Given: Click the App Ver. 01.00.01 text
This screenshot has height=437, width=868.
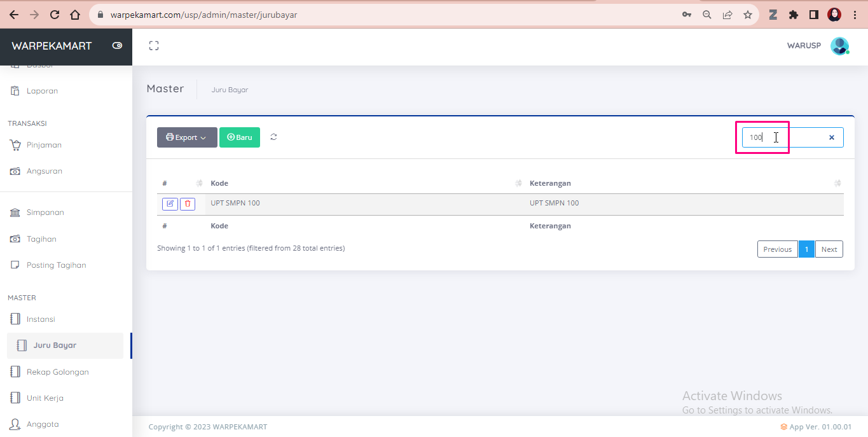Looking at the screenshot, I should (820, 427).
